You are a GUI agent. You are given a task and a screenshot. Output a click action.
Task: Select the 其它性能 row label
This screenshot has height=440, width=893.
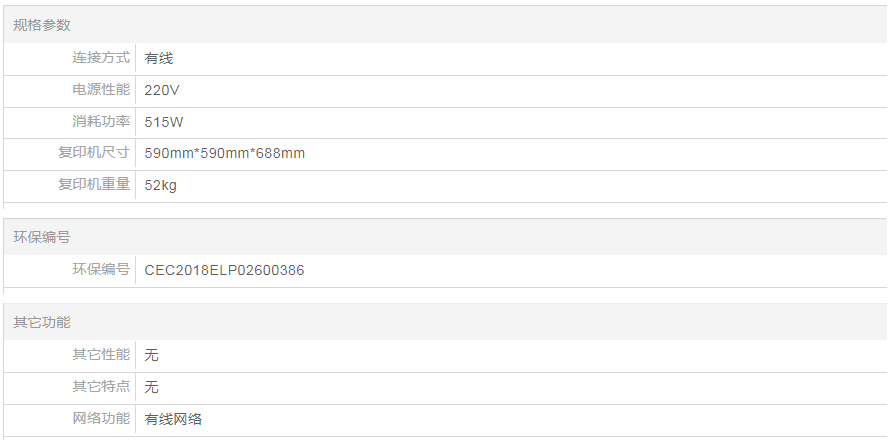pyautogui.click(x=101, y=354)
